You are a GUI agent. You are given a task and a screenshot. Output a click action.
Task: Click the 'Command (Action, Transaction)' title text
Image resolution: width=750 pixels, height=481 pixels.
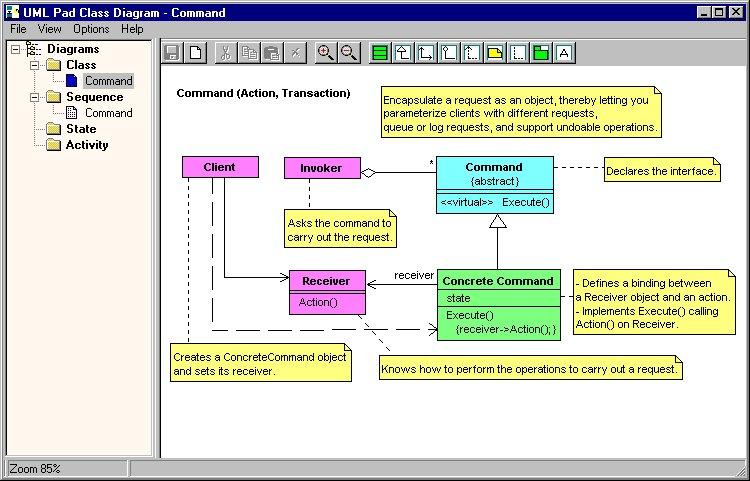(264, 93)
